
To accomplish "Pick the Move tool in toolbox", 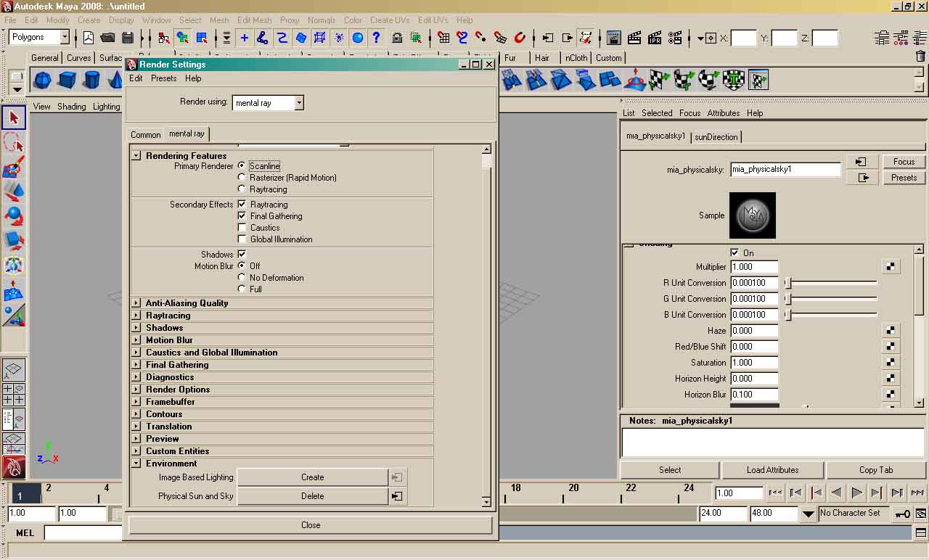I will click(14, 192).
